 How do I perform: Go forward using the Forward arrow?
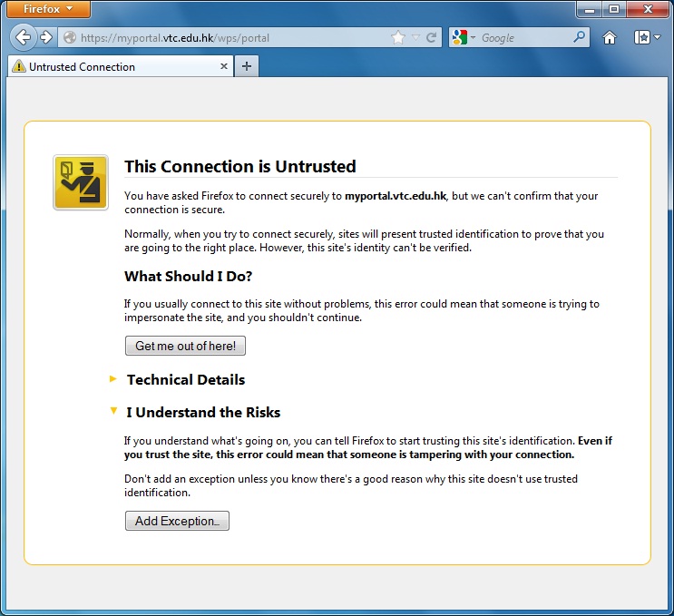46,37
